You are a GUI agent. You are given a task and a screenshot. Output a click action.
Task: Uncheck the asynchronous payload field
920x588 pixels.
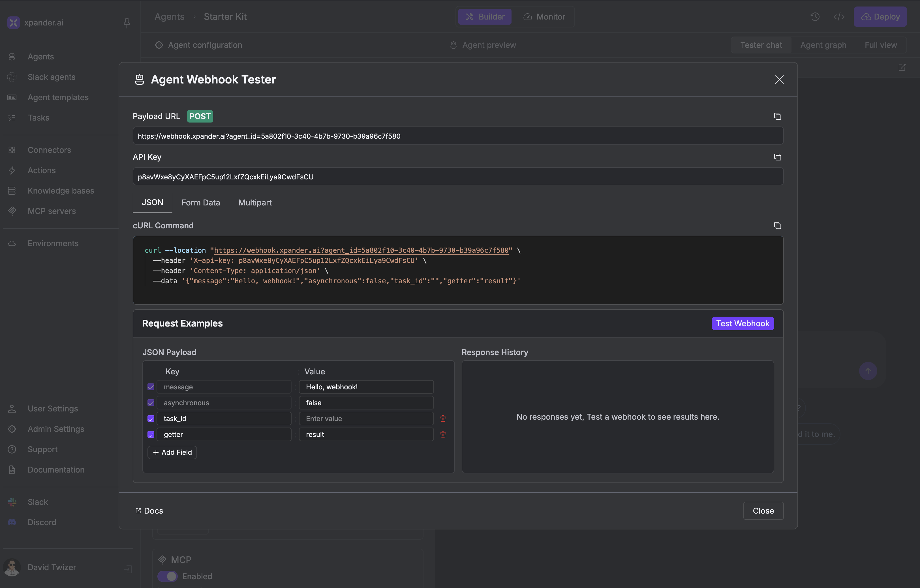point(151,402)
